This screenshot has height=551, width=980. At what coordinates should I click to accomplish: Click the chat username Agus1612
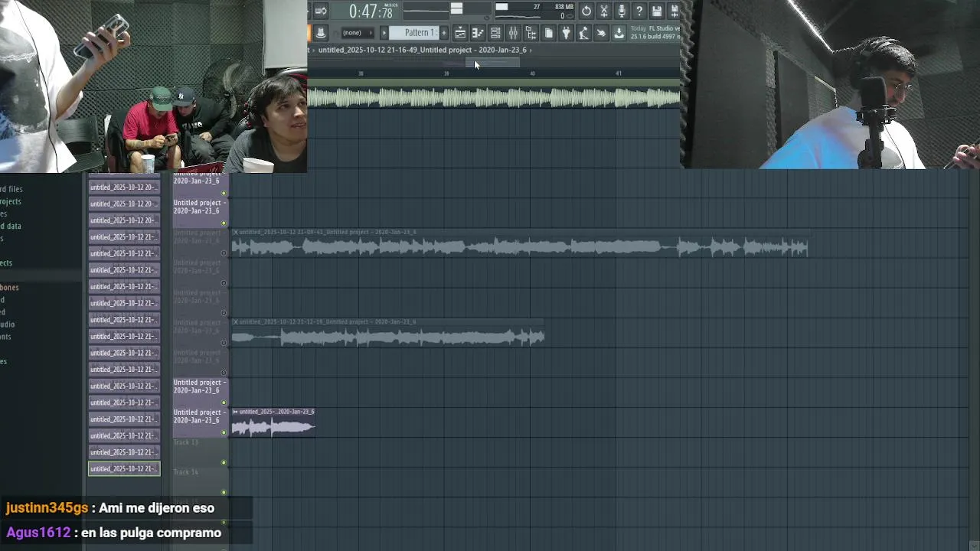(38, 533)
